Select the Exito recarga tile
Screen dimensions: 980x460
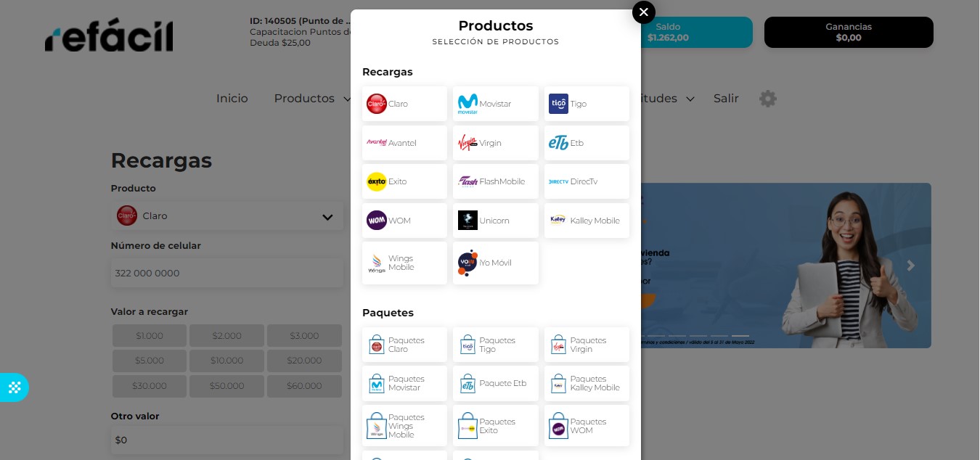[404, 181]
